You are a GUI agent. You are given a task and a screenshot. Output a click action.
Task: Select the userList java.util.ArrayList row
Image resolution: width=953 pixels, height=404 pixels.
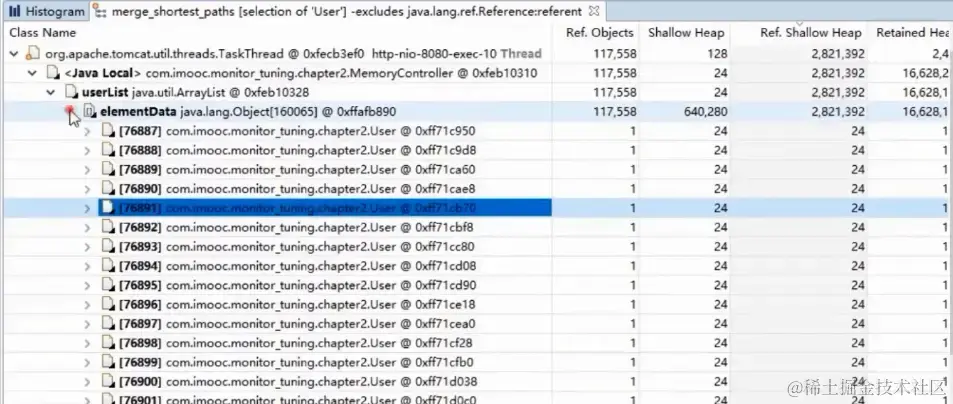tap(476, 93)
